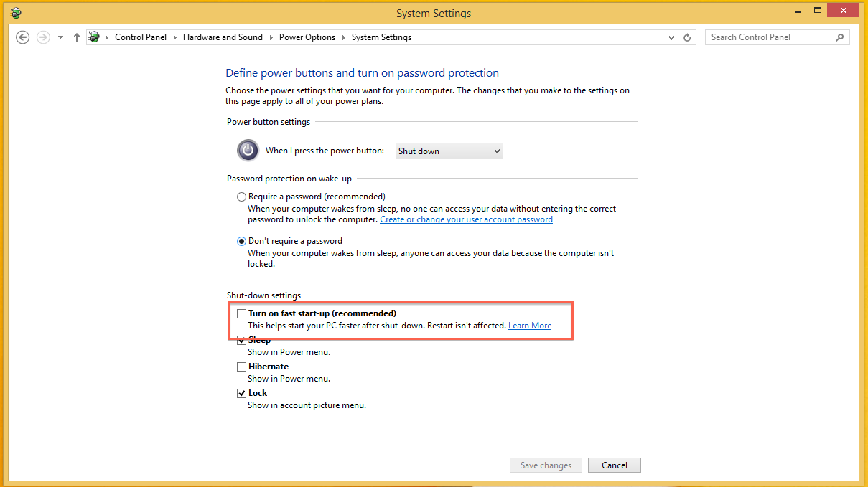This screenshot has width=868, height=487.
Task: Click the System Settings title bar icon
Action: point(16,13)
